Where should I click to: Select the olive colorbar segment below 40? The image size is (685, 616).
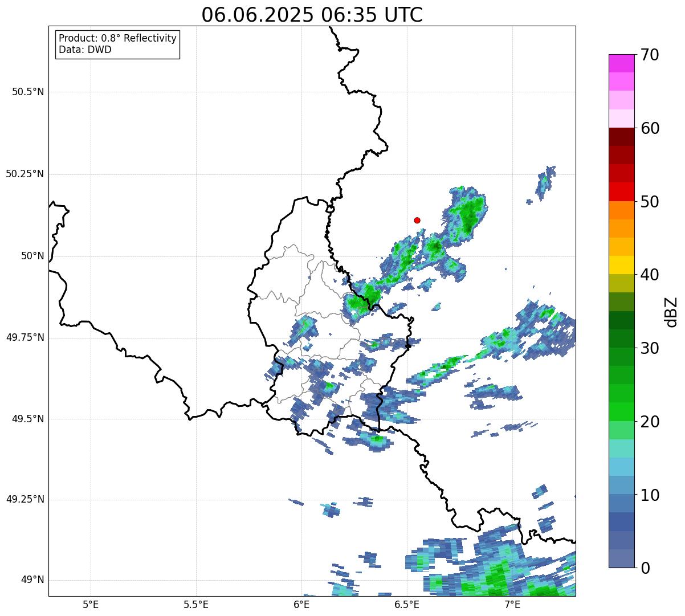coord(621,283)
